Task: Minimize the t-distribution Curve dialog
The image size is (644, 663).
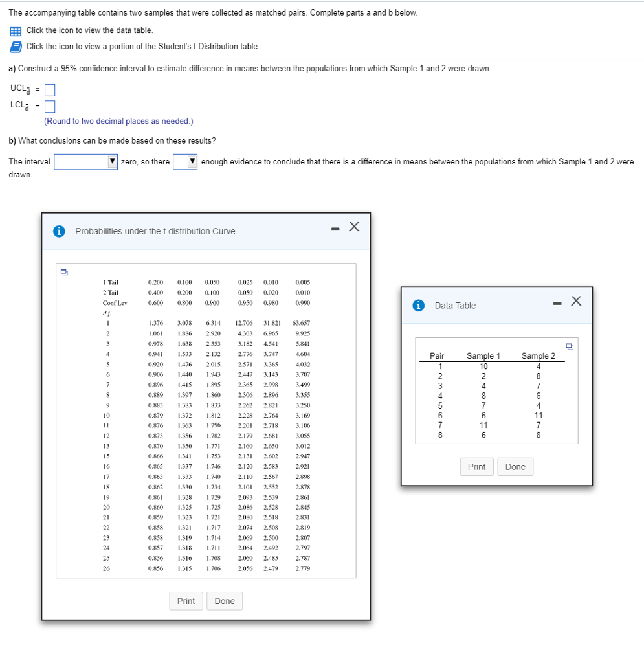Action: pos(335,229)
